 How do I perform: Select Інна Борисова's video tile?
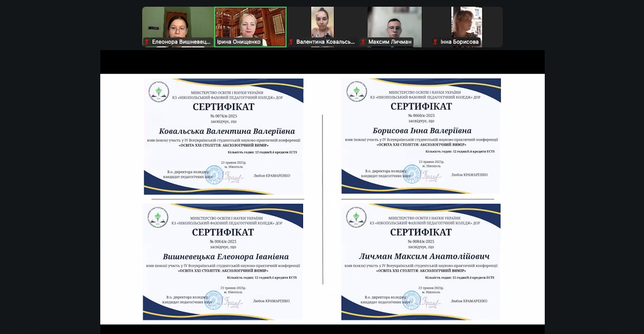(467, 23)
